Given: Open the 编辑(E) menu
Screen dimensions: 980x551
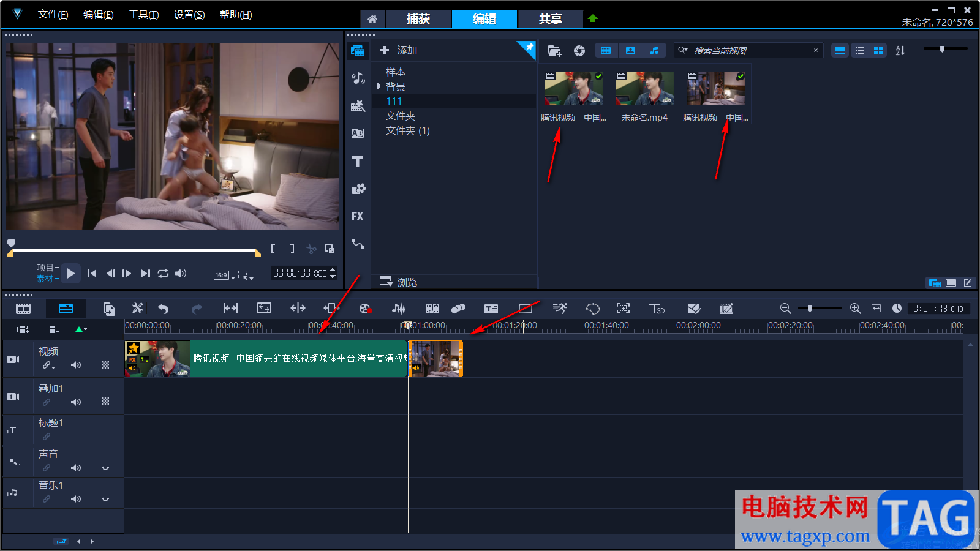Looking at the screenshot, I should tap(99, 15).
